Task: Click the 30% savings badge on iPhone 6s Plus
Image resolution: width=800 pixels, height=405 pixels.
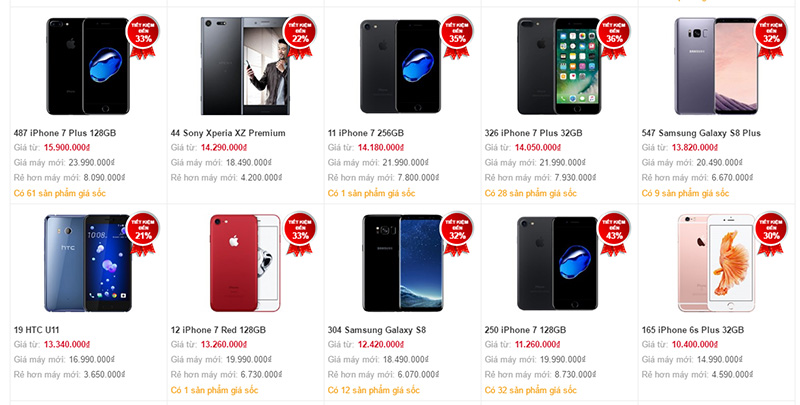Action: [771, 233]
